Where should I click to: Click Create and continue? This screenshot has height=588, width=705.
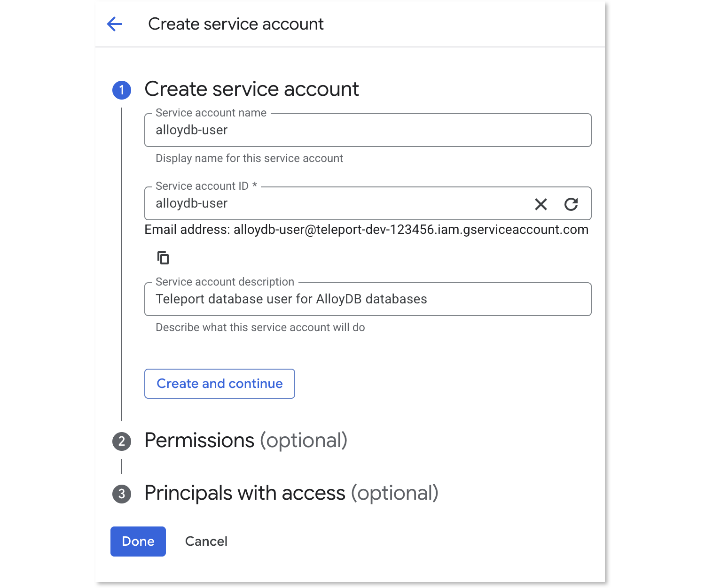[x=219, y=384]
